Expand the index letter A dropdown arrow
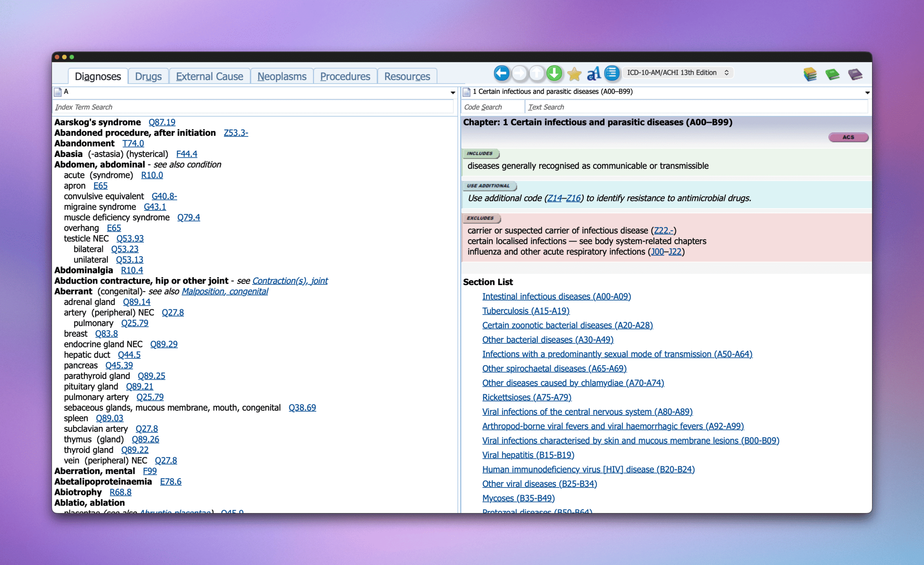 pyautogui.click(x=453, y=93)
